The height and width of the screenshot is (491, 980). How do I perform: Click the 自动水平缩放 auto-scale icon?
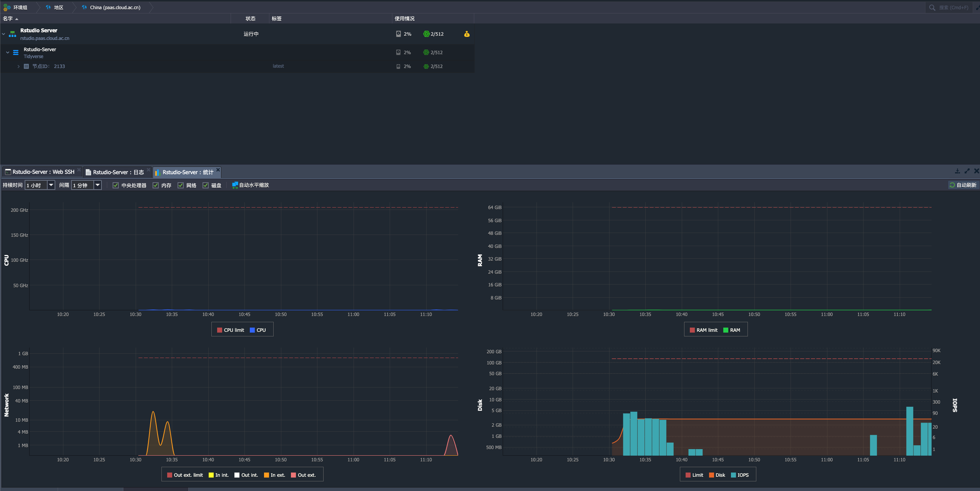pyautogui.click(x=235, y=185)
